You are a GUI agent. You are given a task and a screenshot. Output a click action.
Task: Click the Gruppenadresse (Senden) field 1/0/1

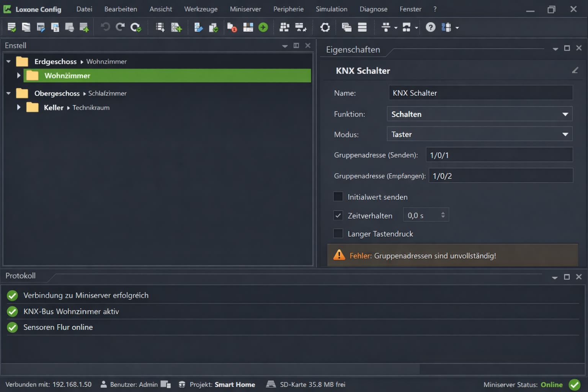[499, 155]
